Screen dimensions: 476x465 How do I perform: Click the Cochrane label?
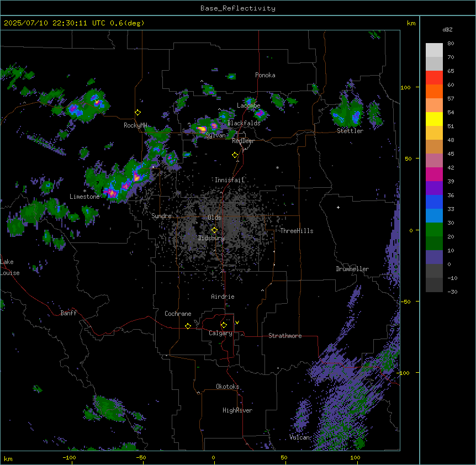(178, 314)
